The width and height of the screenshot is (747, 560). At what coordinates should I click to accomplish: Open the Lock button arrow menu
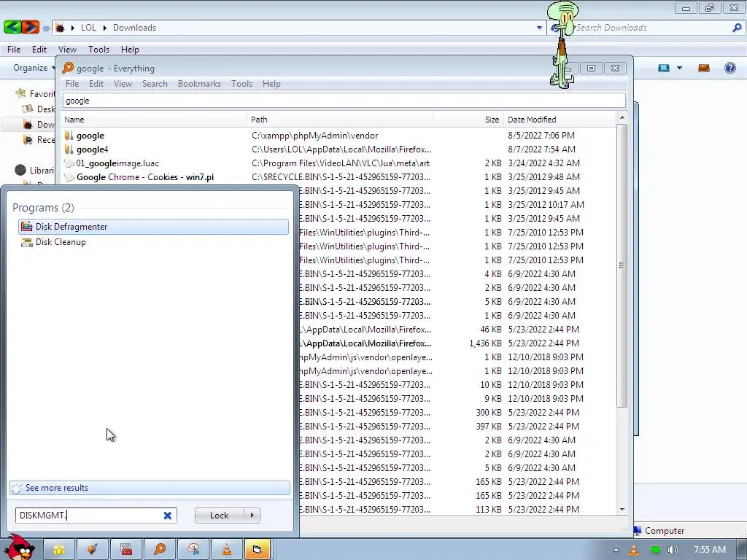pyautogui.click(x=252, y=516)
